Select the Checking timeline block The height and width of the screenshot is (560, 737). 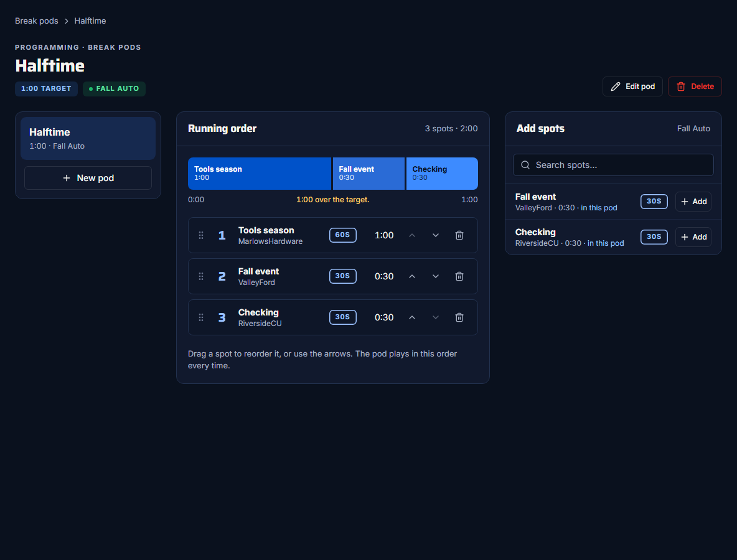point(442,174)
